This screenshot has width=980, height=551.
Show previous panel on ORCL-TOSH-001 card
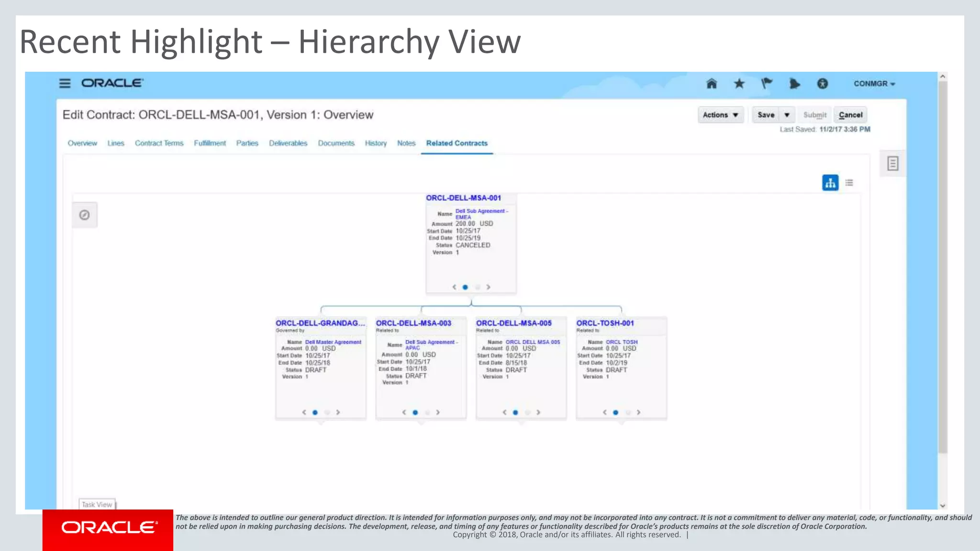click(x=604, y=412)
